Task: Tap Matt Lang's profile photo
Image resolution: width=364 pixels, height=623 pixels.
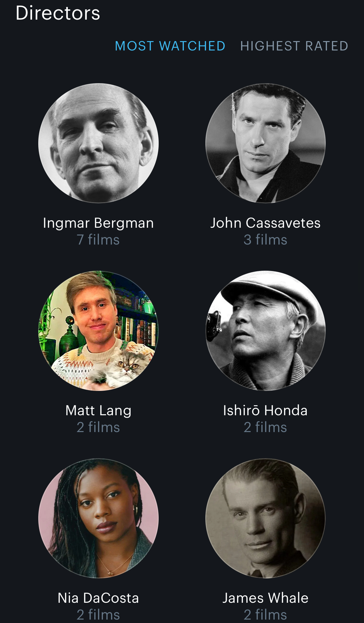Action: pyautogui.click(x=98, y=331)
